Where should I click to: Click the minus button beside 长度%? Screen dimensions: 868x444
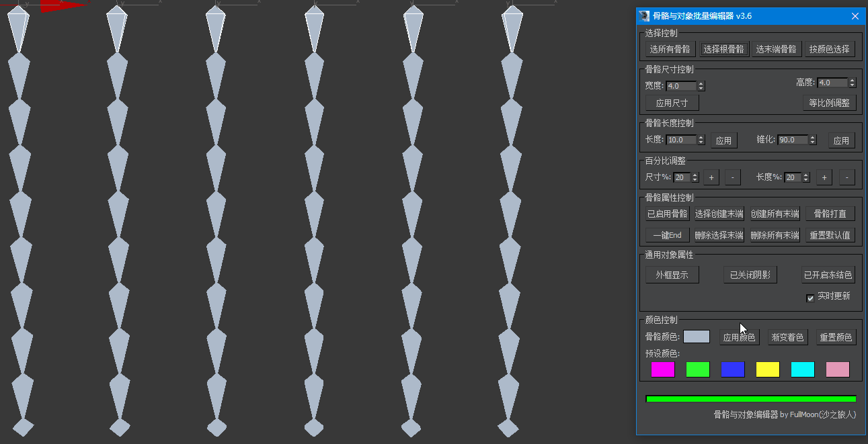coord(847,177)
